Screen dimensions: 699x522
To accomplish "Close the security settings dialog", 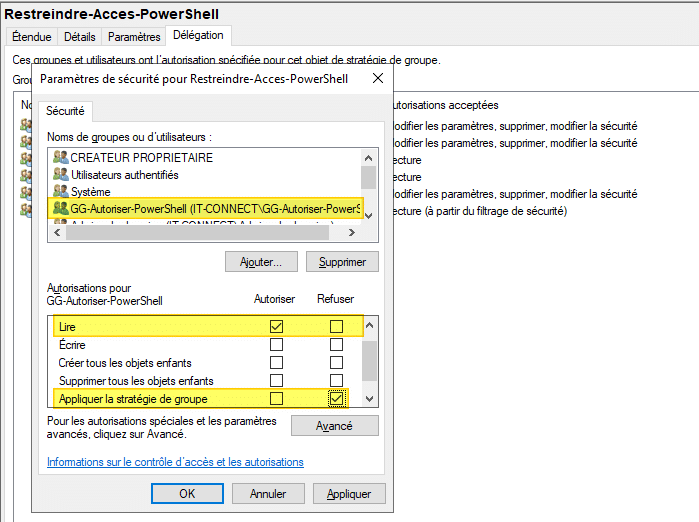I will pyautogui.click(x=376, y=78).
